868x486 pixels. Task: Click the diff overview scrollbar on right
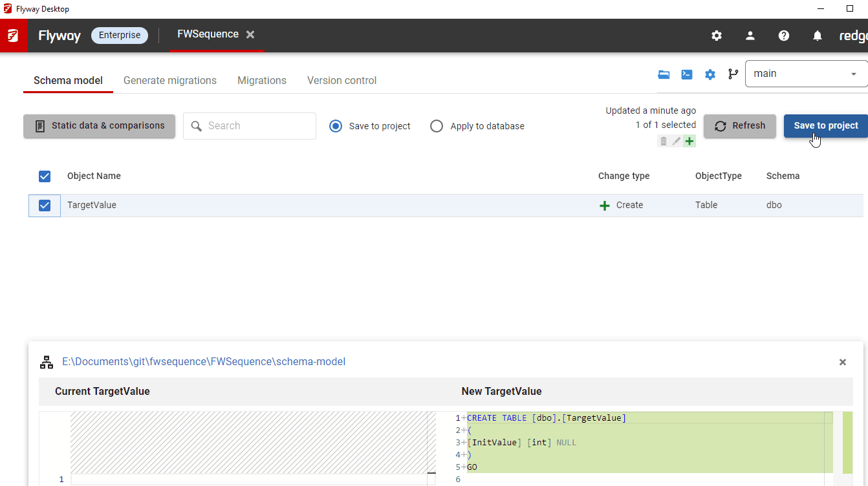pyautogui.click(x=847, y=449)
